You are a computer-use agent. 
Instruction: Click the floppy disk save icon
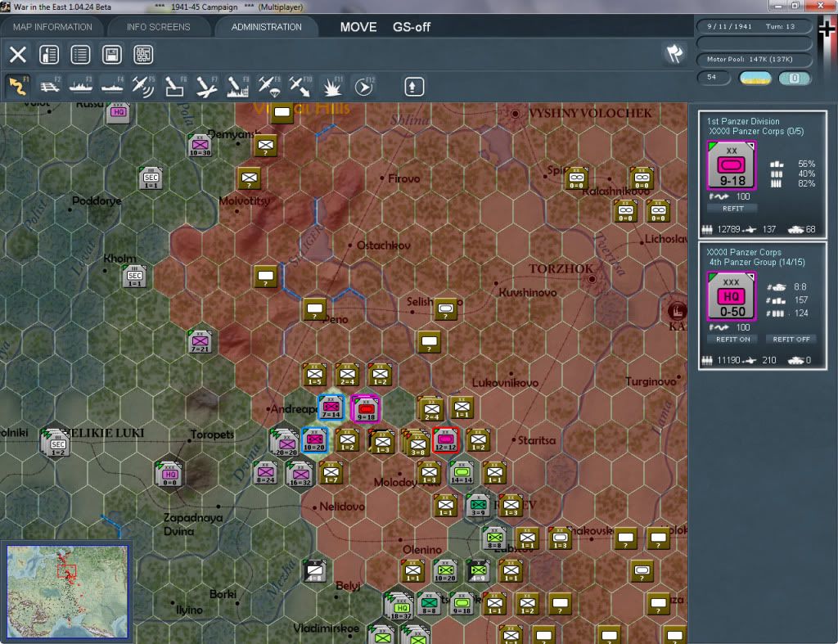111,55
